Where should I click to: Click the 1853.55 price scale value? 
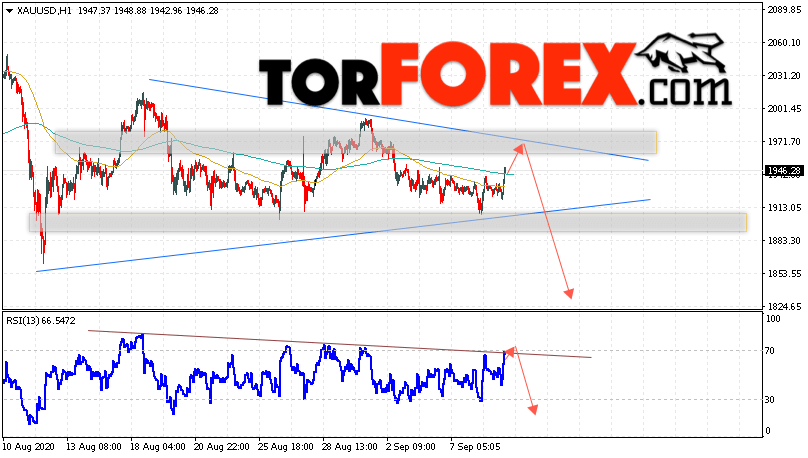pos(784,274)
